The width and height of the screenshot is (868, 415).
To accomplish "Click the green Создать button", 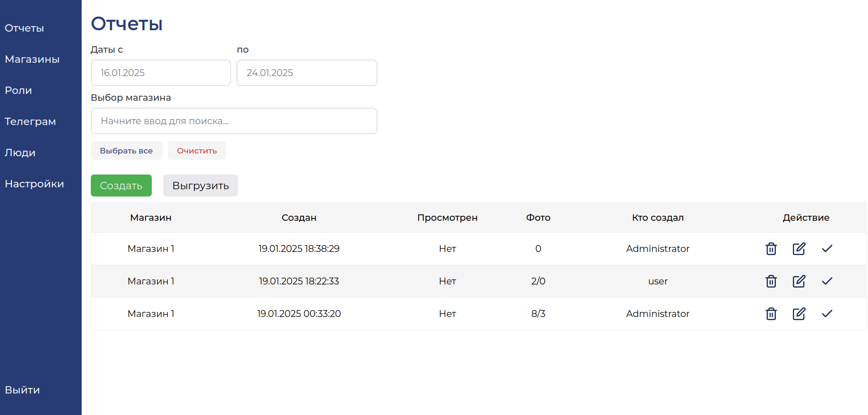I will pos(121,186).
